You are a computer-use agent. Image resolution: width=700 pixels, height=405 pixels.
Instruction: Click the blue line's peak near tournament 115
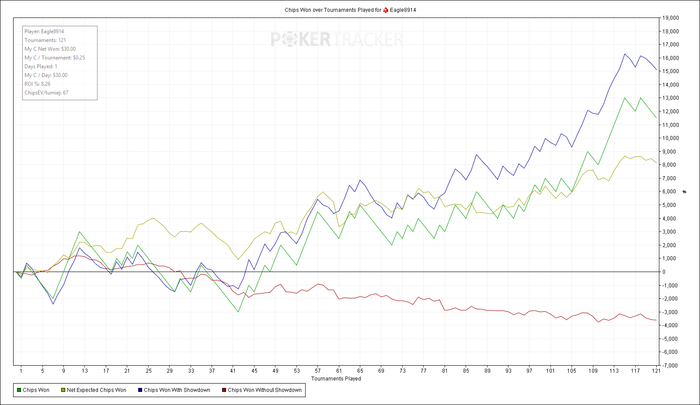coord(625,54)
